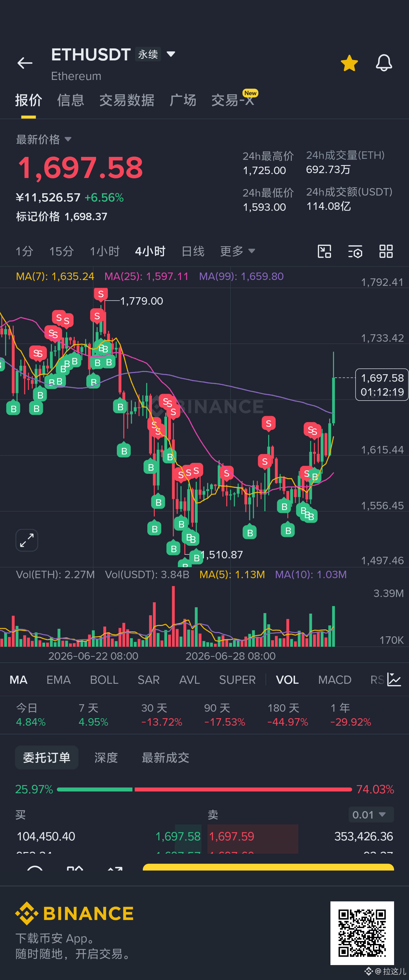409x980 pixels.
Task: Tap the ask price 1,697.59 in order book
Action: (231, 836)
